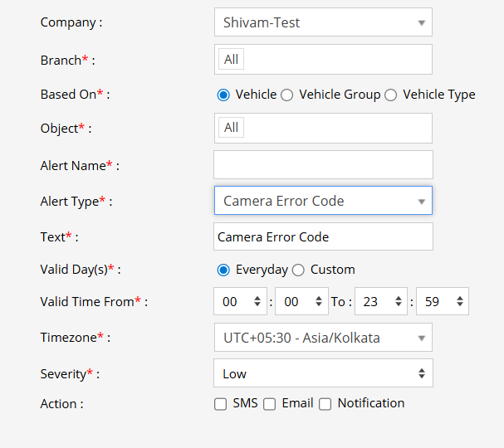Select the Vehicle Group radio option
Viewport: 504px width, 448px height.
point(287,95)
